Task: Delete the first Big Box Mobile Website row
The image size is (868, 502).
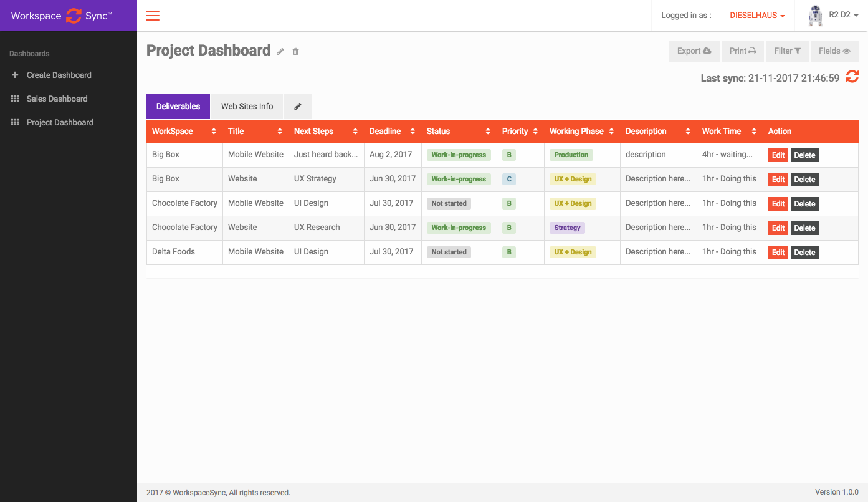Action: pos(804,155)
